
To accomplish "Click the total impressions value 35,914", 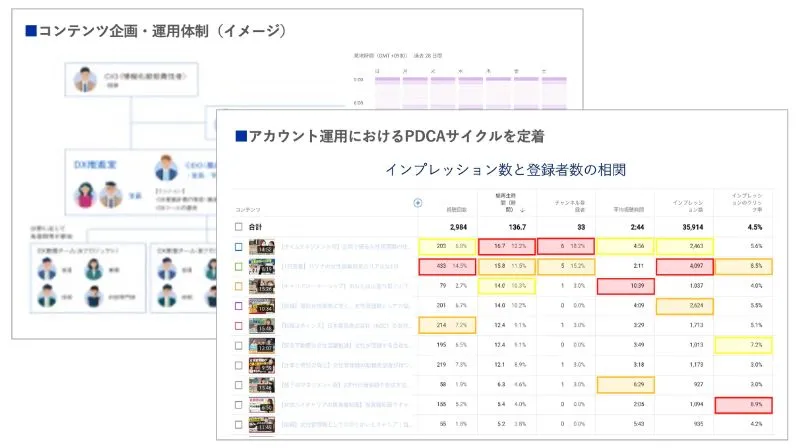I will (693, 227).
